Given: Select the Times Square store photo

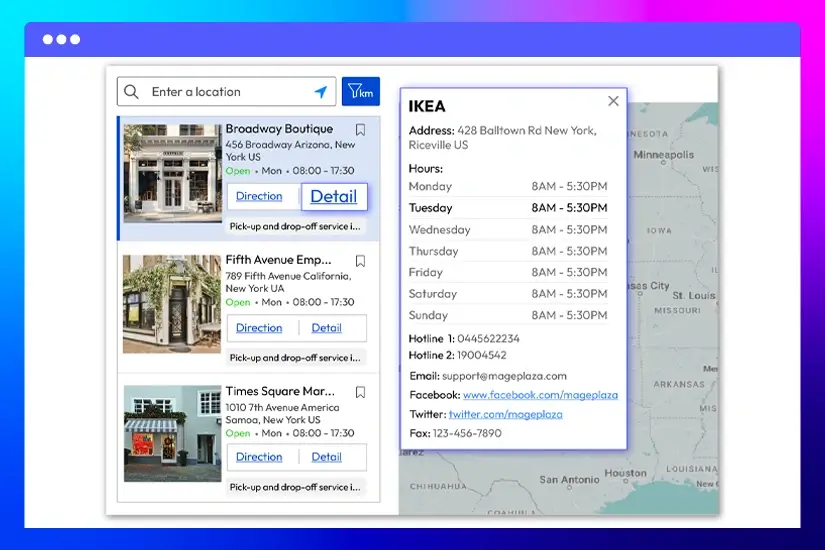Looking at the screenshot, I should [173, 433].
